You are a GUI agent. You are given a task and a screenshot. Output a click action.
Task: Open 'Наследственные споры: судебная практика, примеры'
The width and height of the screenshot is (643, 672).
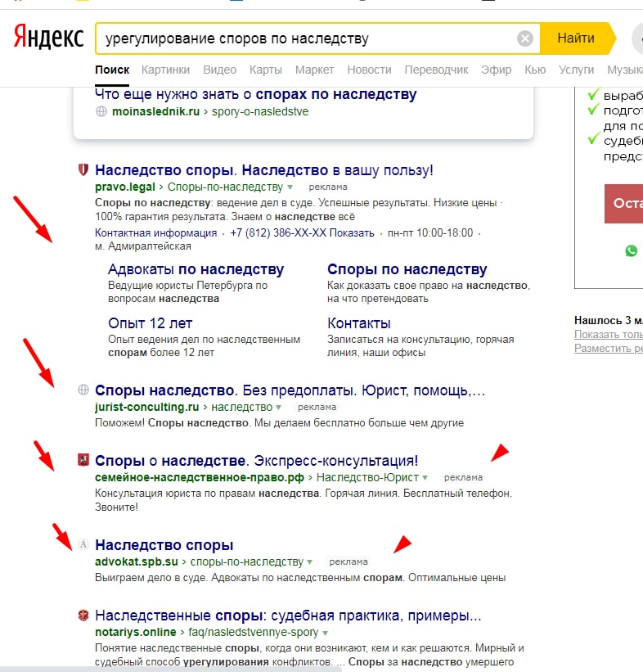pyautogui.click(x=288, y=616)
